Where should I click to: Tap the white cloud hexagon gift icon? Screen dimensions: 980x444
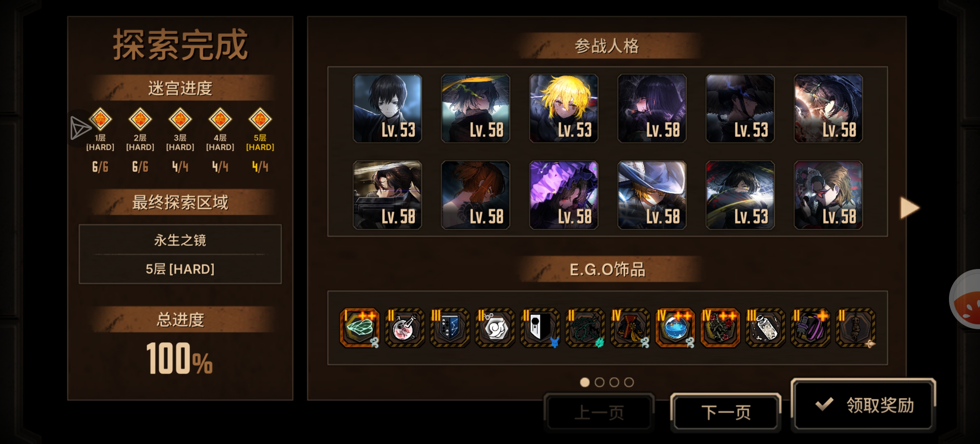click(495, 328)
